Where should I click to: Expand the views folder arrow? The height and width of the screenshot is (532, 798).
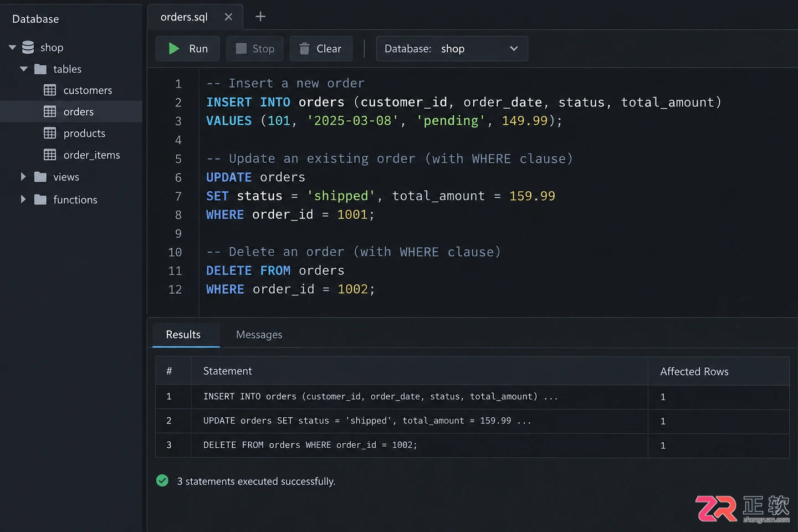pos(23,177)
